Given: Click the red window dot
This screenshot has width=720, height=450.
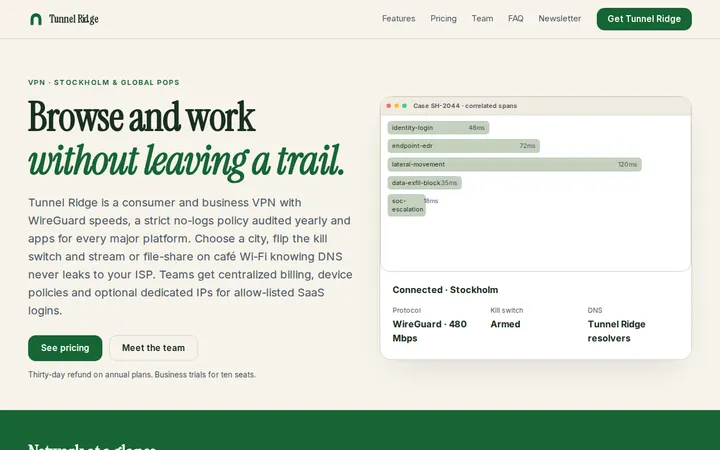Looking at the screenshot, I should (x=389, y=106).
